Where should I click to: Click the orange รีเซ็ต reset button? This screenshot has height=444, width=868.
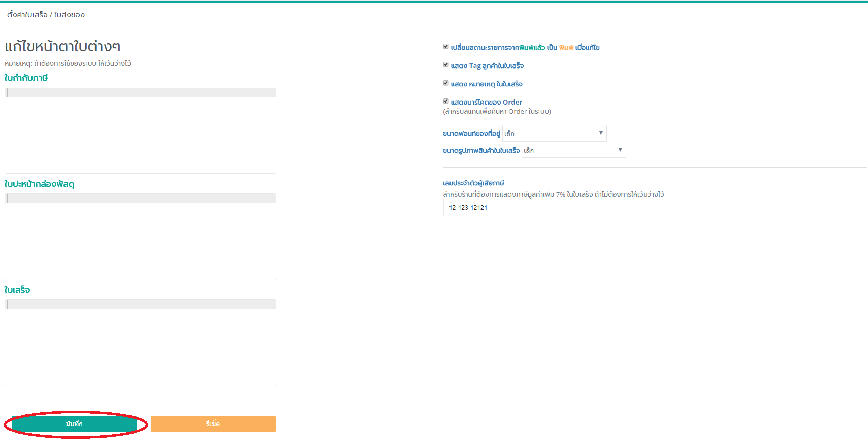tap(213, 424)
